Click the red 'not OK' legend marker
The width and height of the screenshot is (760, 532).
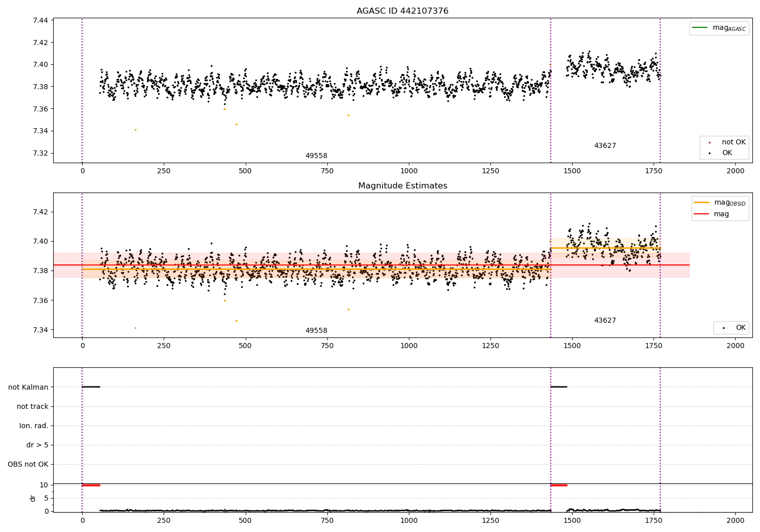(709, 142)
